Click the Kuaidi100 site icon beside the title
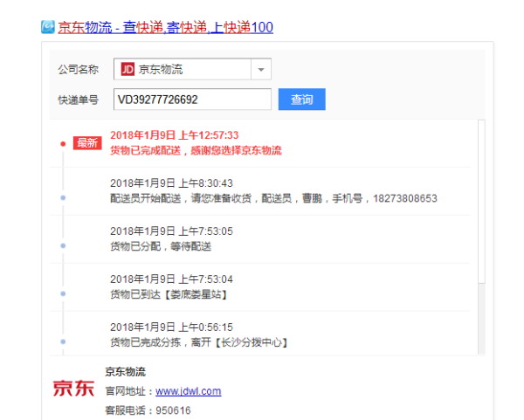This screenshot has height=420, width=524. 48,27
